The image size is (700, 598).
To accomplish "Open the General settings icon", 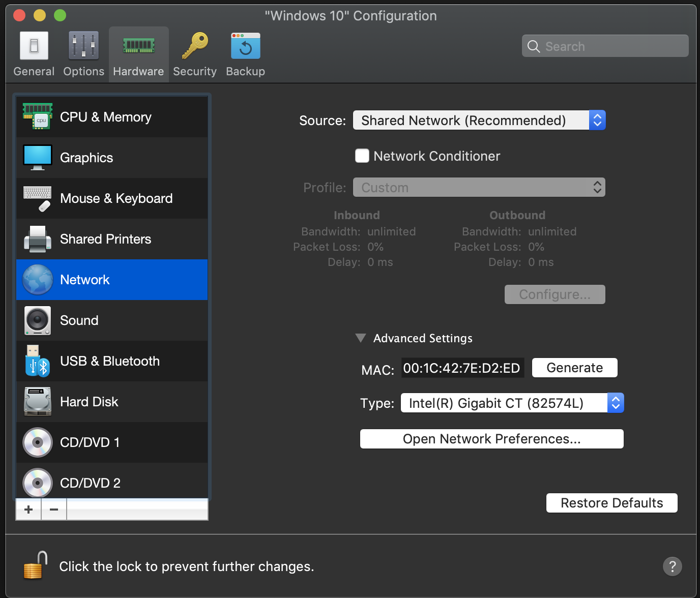I will click(x=34, y=46).
